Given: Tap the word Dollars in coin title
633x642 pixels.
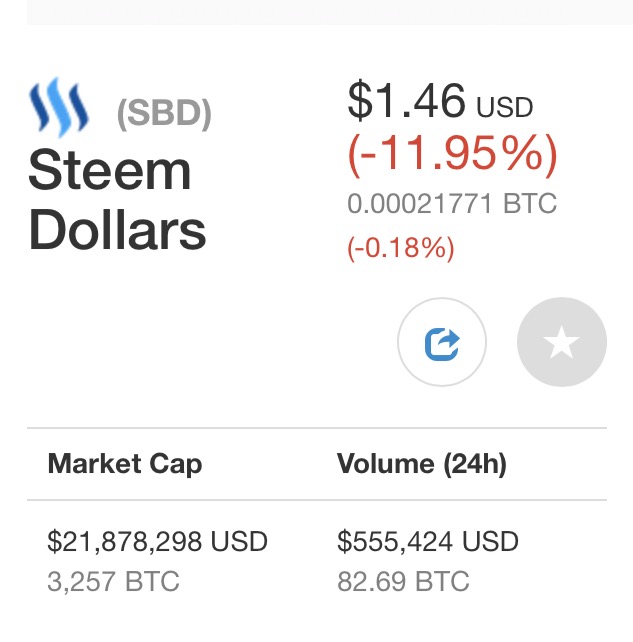Looking at the screenshot, I should coord(117,229).
